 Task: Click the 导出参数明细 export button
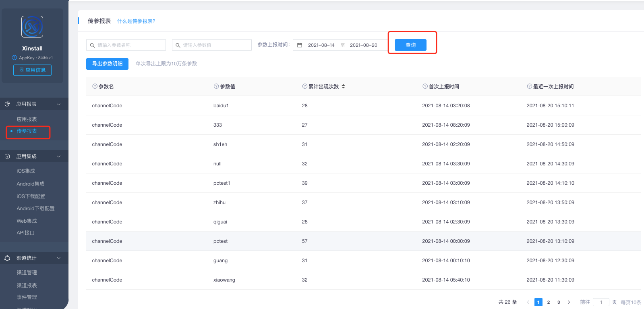click(x=107, y=64)
